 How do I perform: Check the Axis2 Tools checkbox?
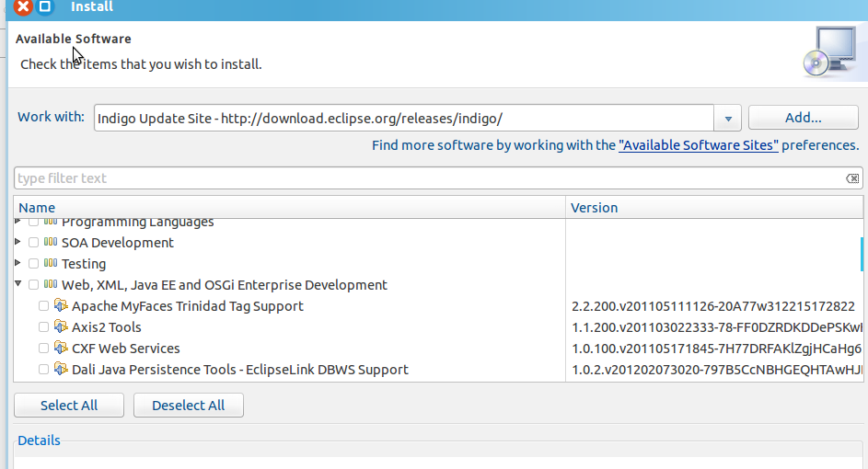click(43, 327)
